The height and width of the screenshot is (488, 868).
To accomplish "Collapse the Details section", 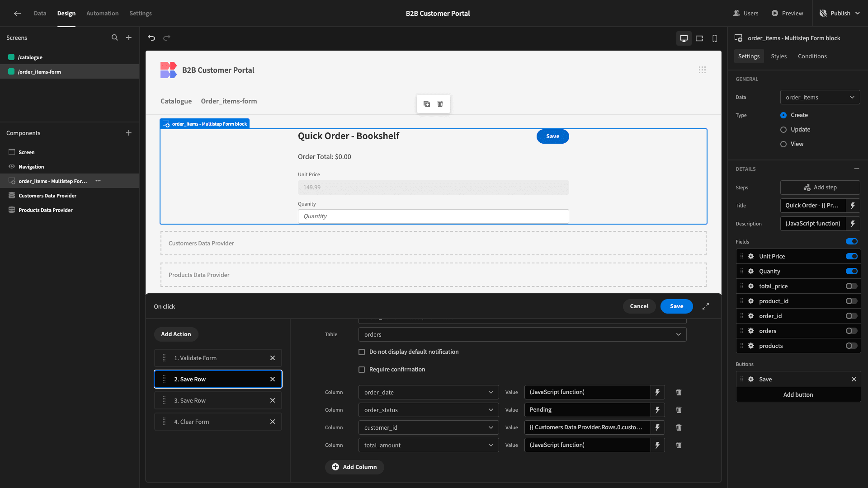I will 857,169.
